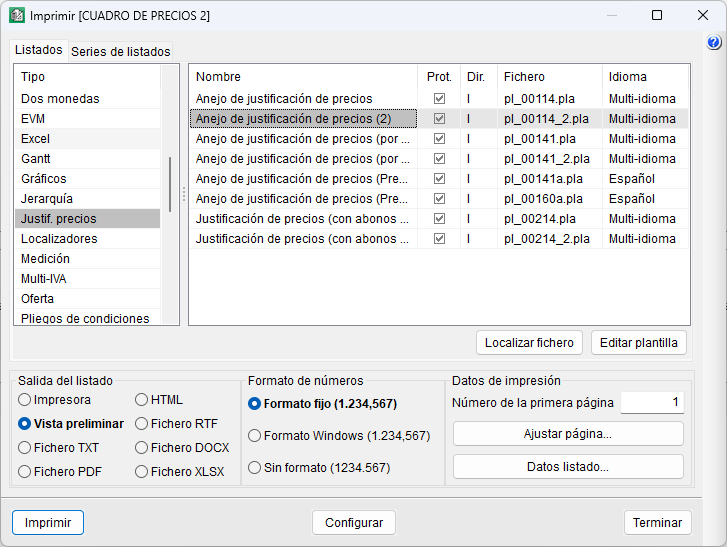
Task: Click the panel splitter handle dots
Action: [x=184, y=194]
